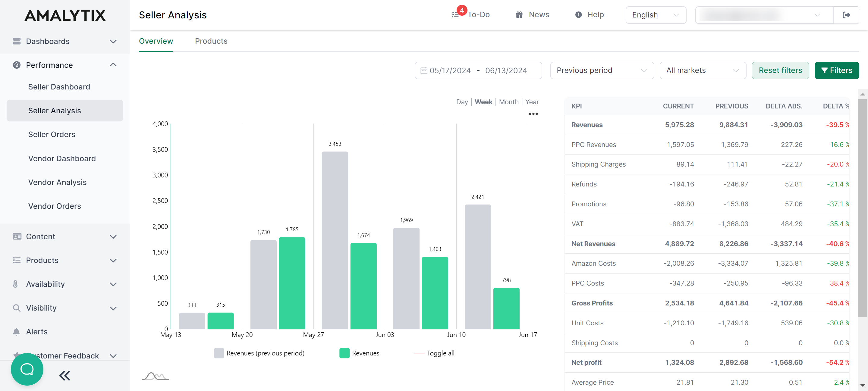Switch to the Products tab

click(x=211, y=41)
